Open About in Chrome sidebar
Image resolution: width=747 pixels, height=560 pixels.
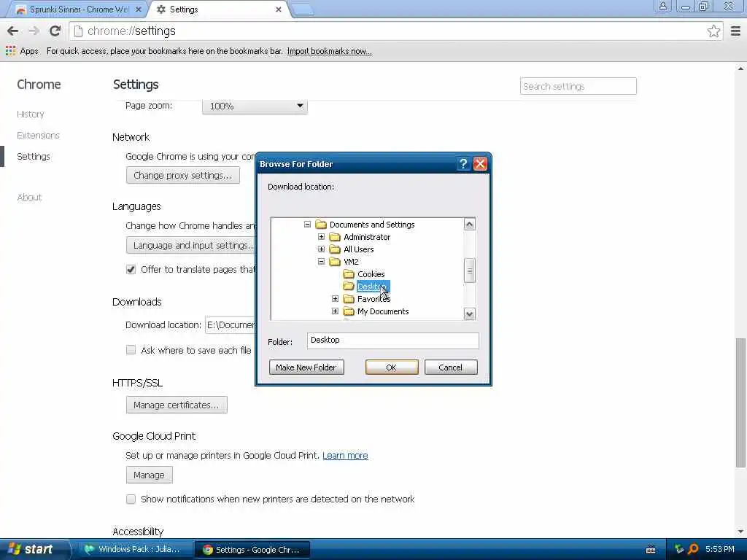29,197
